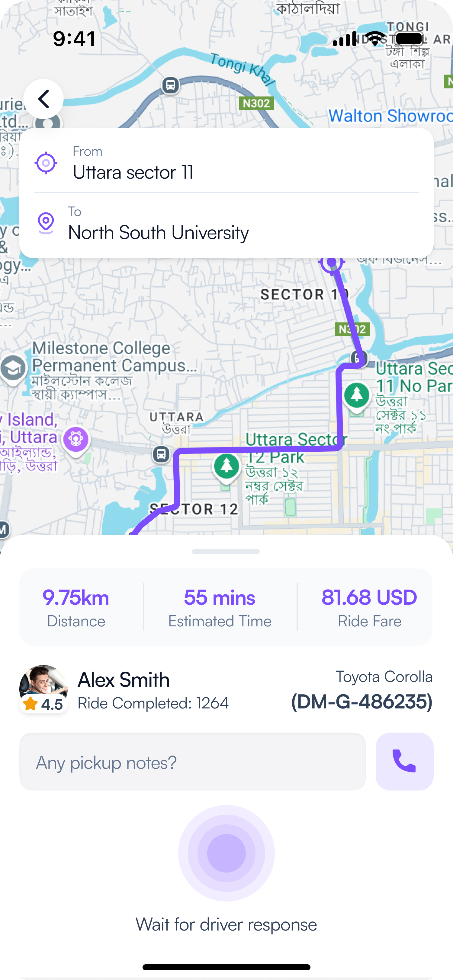Tap the pulsing waiting indicator circle
This screenshot has height=980, width=453.
[x=226, y=853]
